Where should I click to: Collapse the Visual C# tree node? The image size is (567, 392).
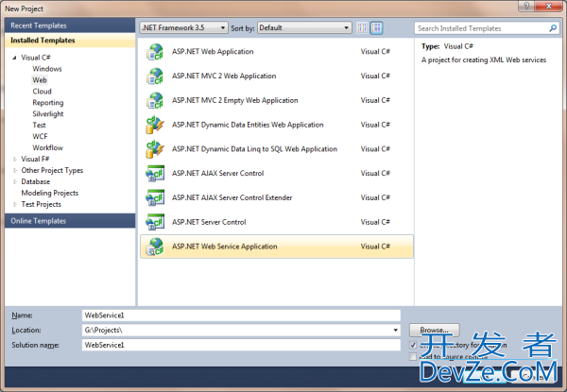click(x=14, y=58)
